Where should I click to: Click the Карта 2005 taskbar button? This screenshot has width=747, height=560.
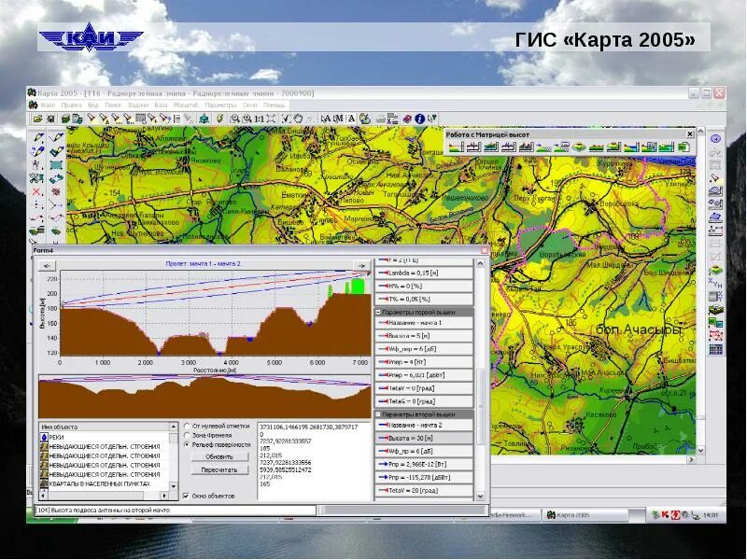tap(586, 515)
